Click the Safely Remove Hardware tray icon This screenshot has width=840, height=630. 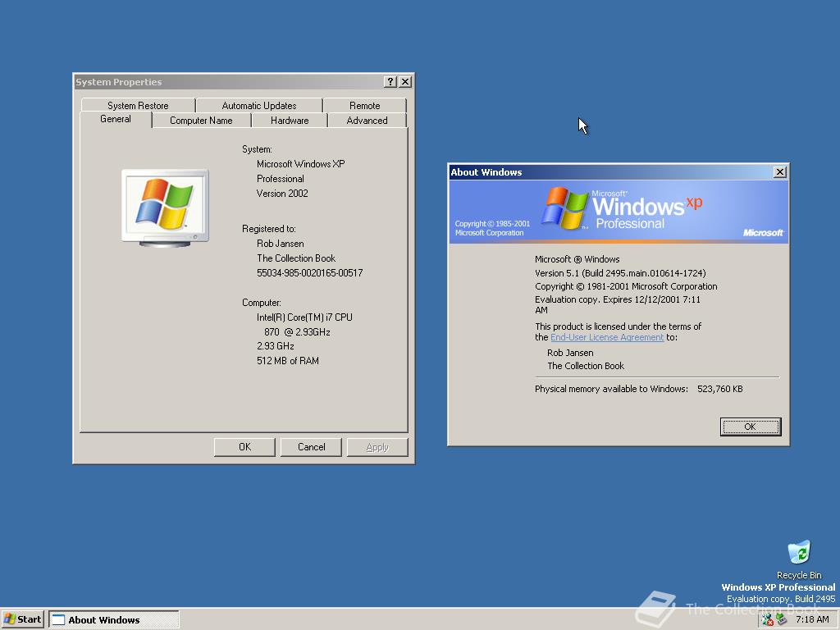pyautogui.click(x=781, y=619)
